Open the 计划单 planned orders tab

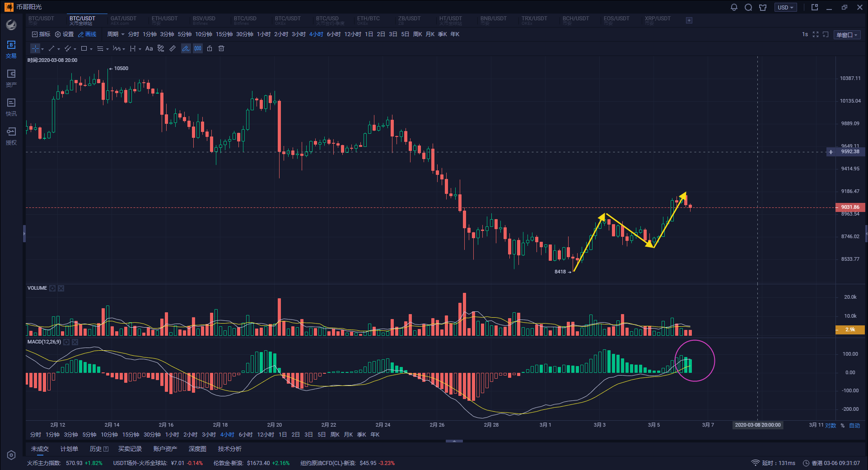click(x=69, y=449)
